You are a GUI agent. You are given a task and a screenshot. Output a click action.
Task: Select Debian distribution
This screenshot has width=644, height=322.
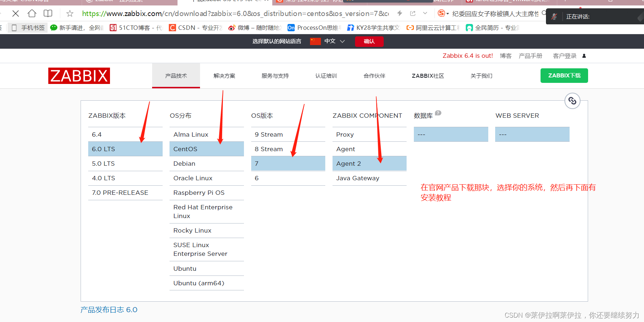pyautogui.click(x=207, y=164)
